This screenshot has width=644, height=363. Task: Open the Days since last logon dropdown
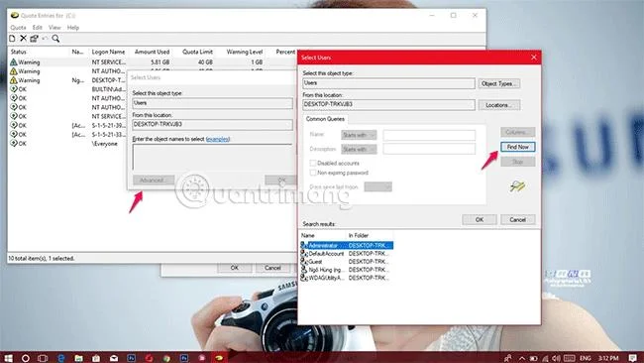pos(377,186)
